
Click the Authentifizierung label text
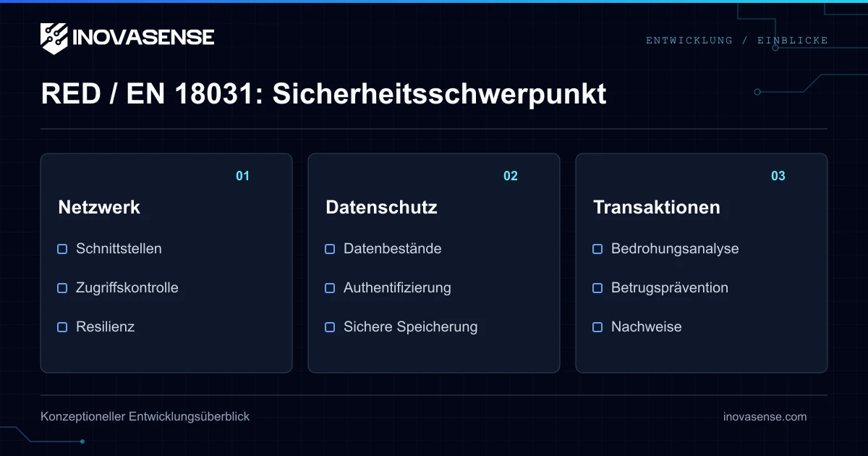point(397,287)
